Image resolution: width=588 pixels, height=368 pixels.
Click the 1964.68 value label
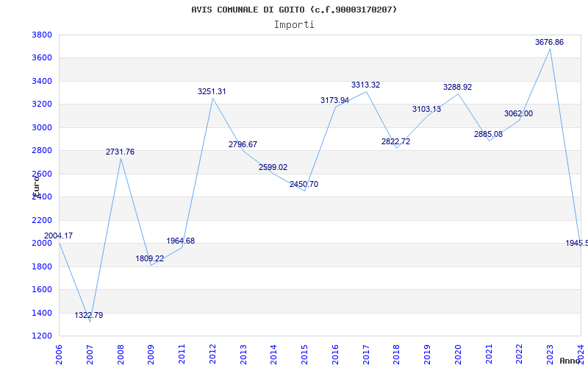(x=180, y=241)
